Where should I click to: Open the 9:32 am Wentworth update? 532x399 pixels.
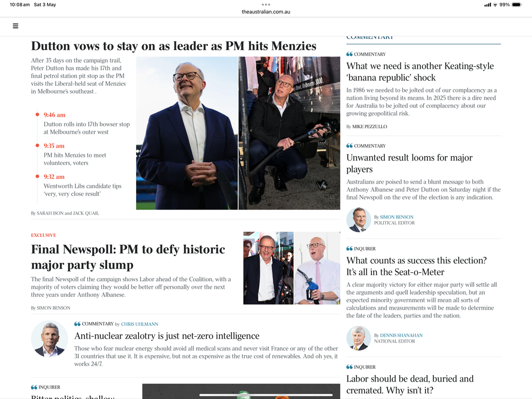point(82,185)
